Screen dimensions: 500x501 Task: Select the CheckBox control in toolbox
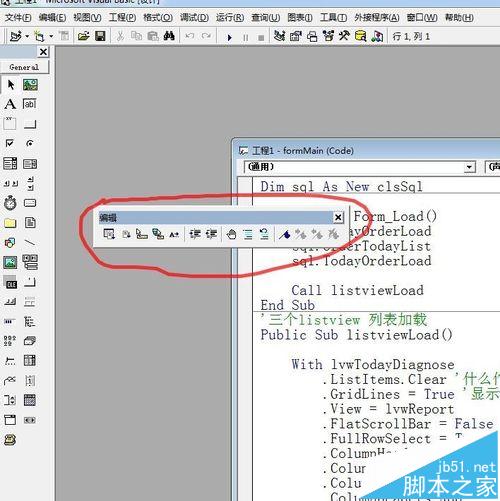(x=10, y=143)
